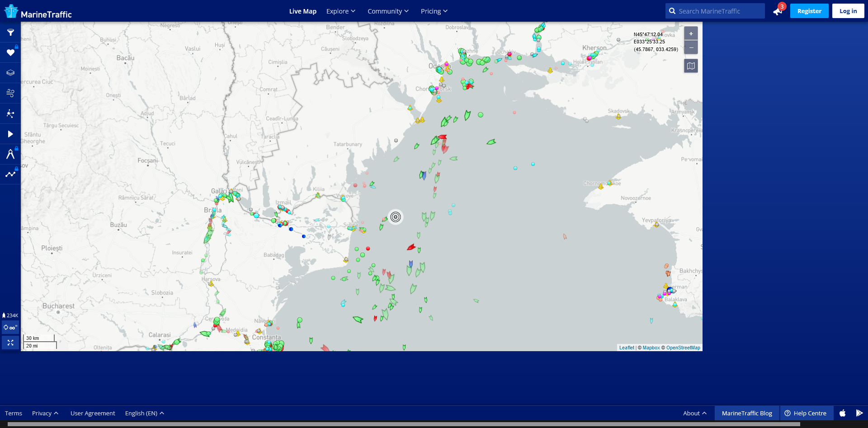The width and height of the screenshot is (868, 428).
Task: Click the Kherson city label on map
Action: [594, 48]
